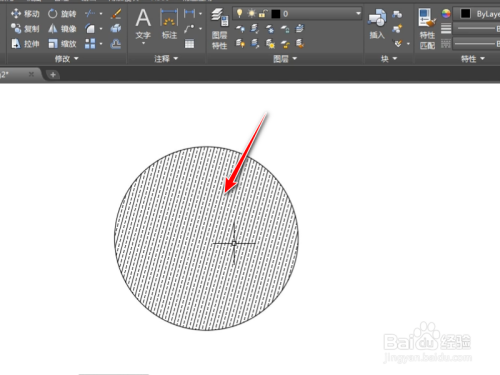This screenshot has height=375, width=500.
Task: Select the Copy (复制) tool
Action: (x=25, y=29)
